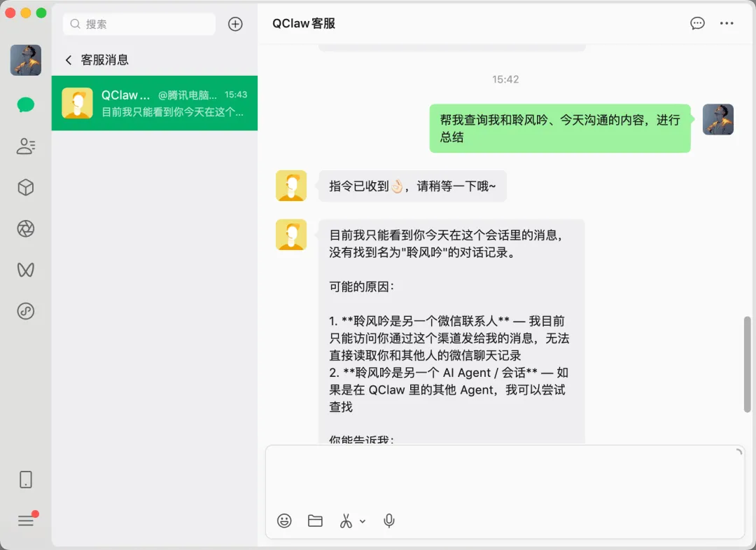Open Moments aperture icon in sidebar

(x=26, y=228)
